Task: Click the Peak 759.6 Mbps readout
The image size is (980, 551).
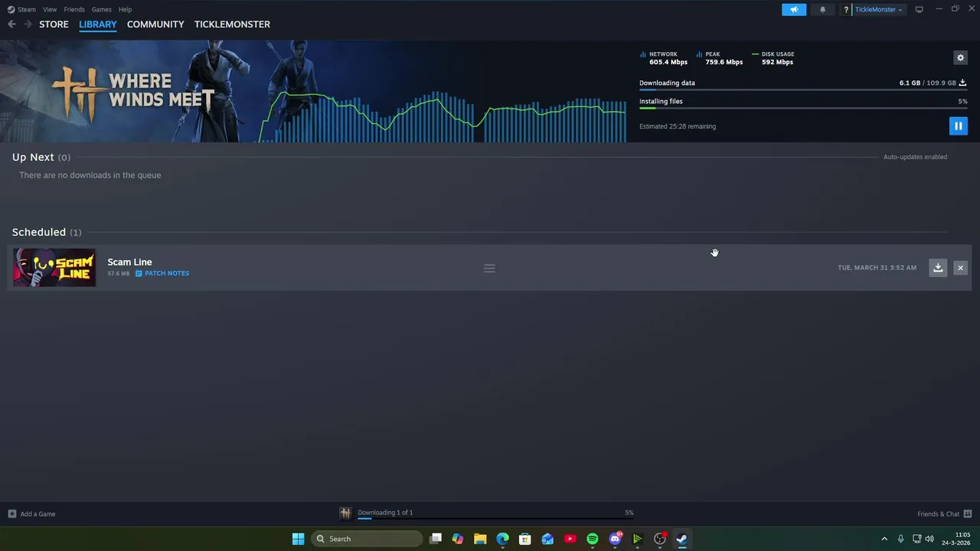Action: pos(720,58)
